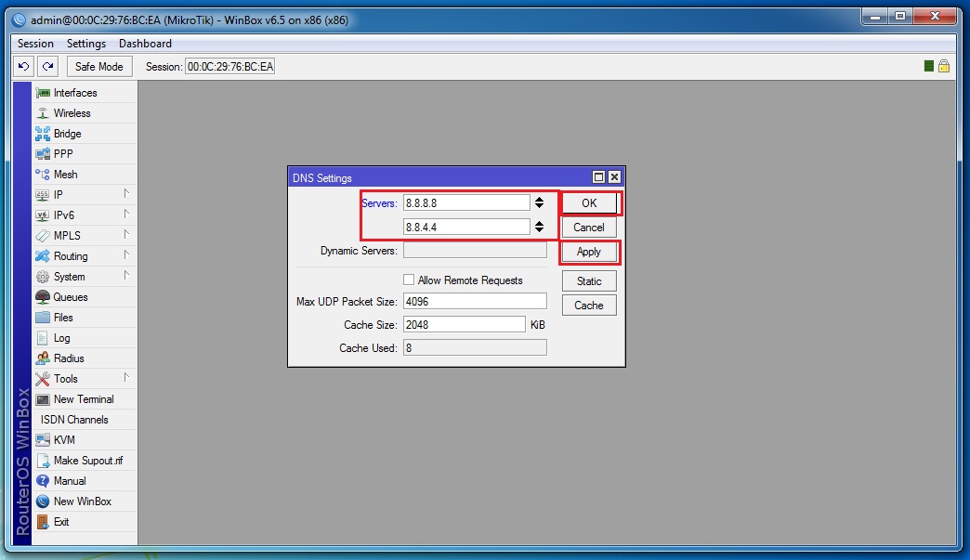The image size is (970, 560).
Task: Click the padlock status icon
Action: (x=943, y=66)
